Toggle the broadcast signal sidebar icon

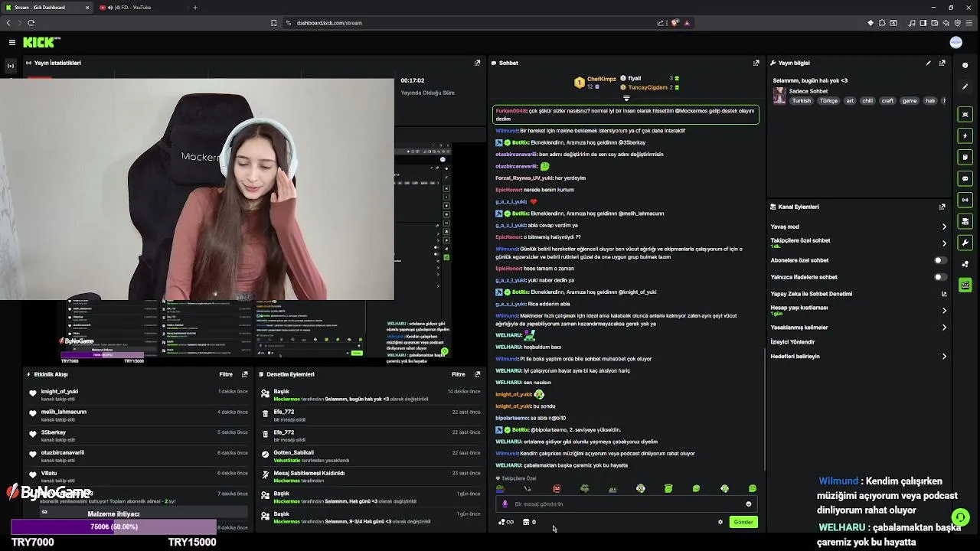tap(965, 200)
